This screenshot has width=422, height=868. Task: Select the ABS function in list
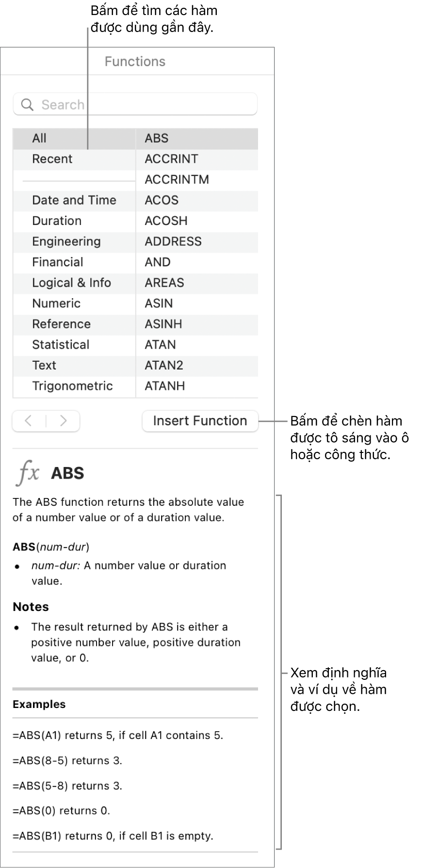(156, 138)
